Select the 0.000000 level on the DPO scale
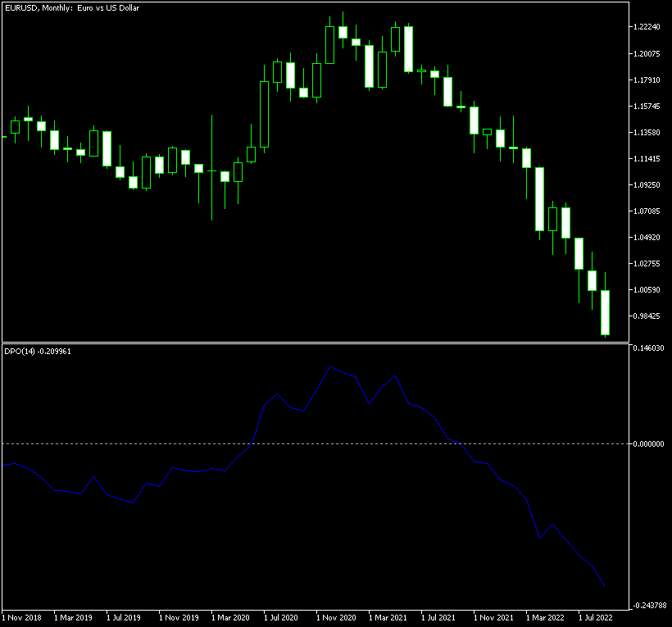 coord(649,443)
